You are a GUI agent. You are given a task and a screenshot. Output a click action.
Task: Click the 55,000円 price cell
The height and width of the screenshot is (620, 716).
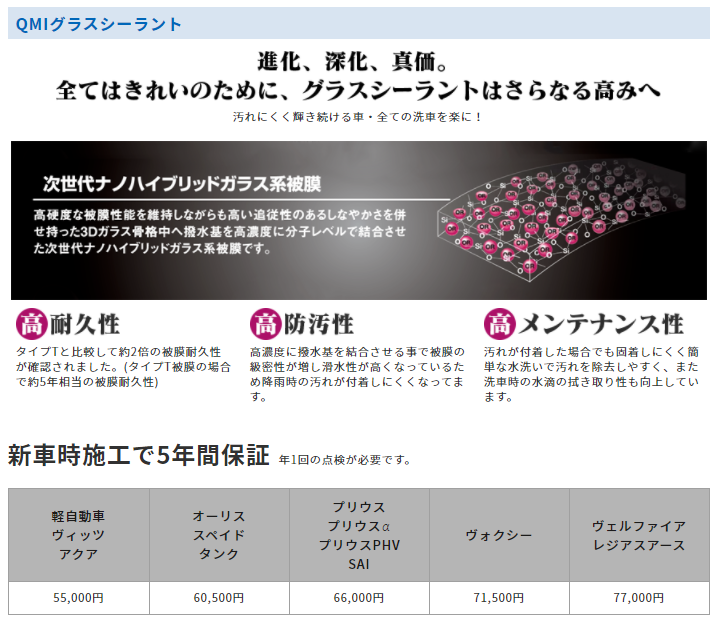coord(79,598)
